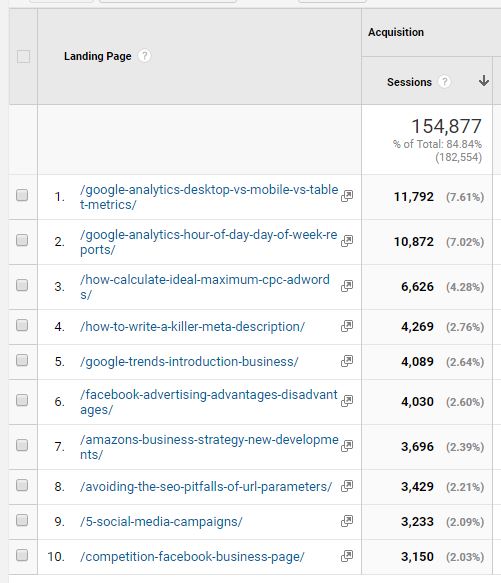Open /google-analytics-hour-of-day-day-of-week-reports/ link
This screenshot has height=583, width=501.
click(209, 242)
